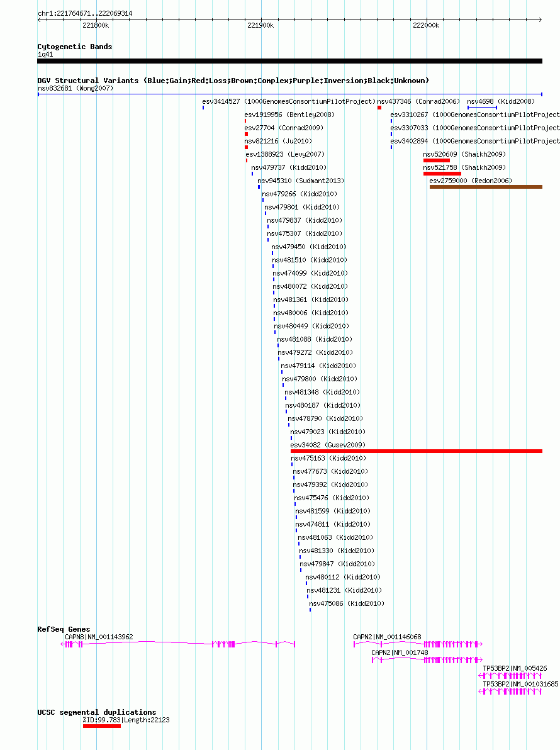The image size is (560, 750).
Task: Click nsv481088 (Kidd2010) label
Action: [315, 340]
